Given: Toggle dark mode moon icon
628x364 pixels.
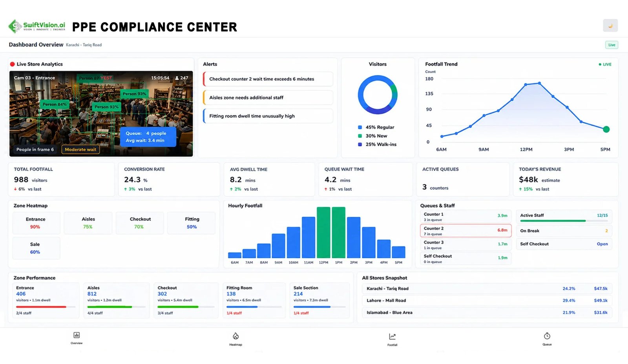Looking at the screenshot, I should click(x=610, y=25).
